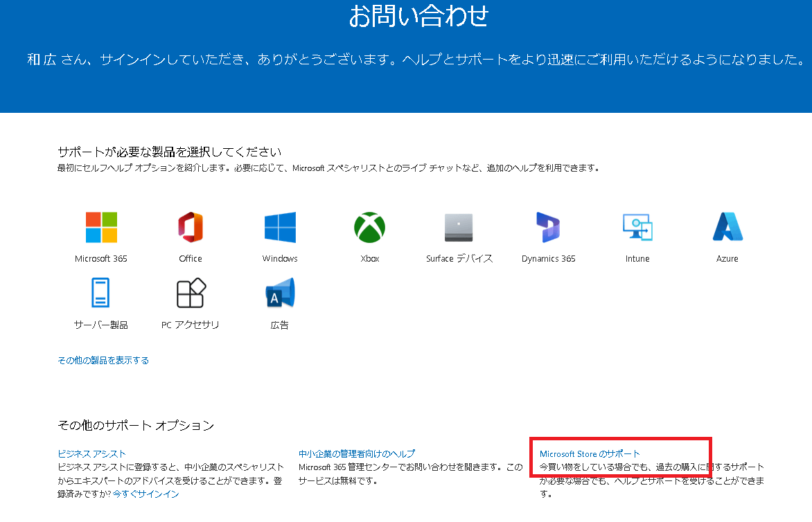Click the Surface デバイス label text
The height and width of the screenshot is (522, 812).
[x=459, y=259]
